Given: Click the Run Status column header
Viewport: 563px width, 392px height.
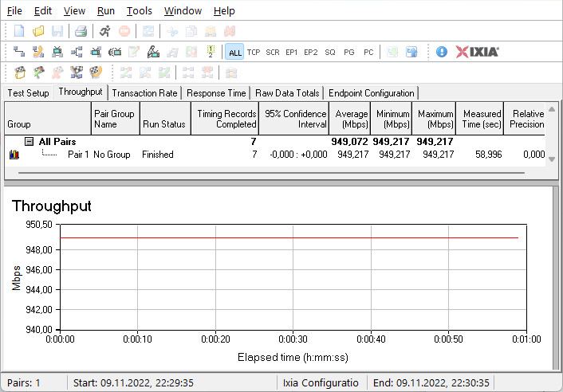Looking at the screenshot, I should pos(165,119).
